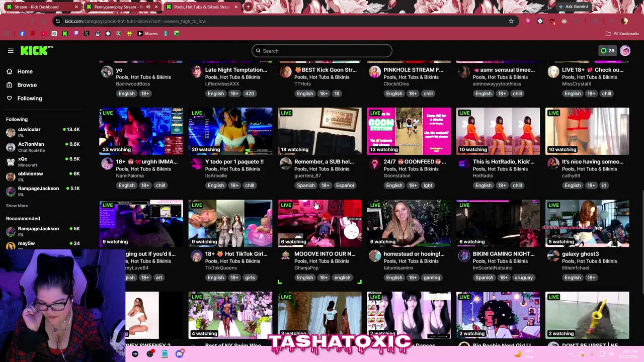Open the littlem1chael channel avatar
The width and height of the screenshot is (644, 362).
click(x=553, y=256)
